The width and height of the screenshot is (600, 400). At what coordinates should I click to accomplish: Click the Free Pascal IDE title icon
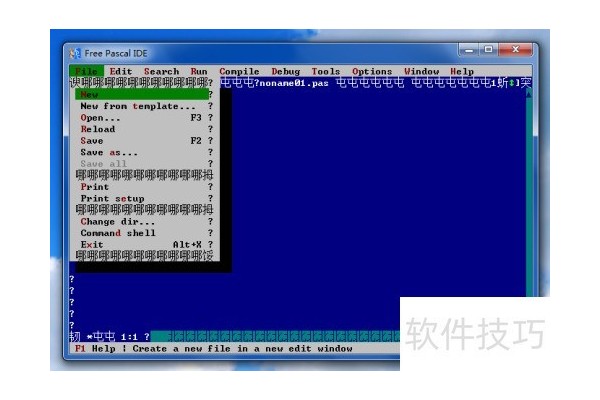click(75, 53)
